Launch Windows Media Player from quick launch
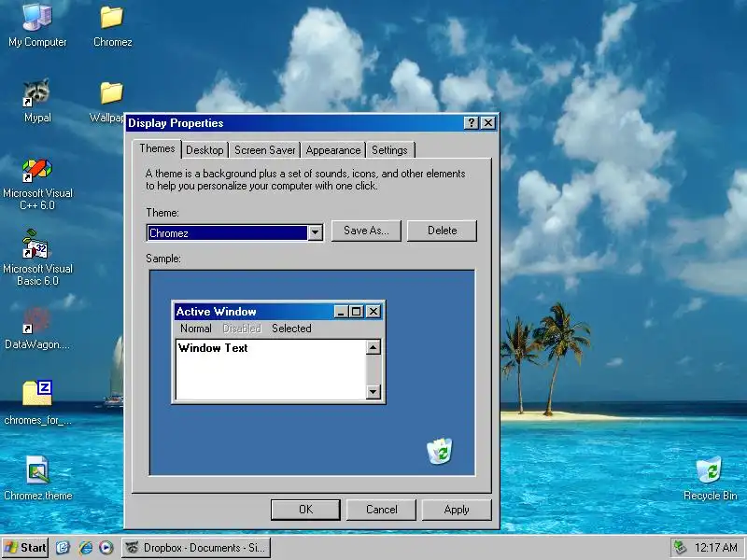Image resolution: width=747 pixels, height=560 pixels. [x=106, y=548]
